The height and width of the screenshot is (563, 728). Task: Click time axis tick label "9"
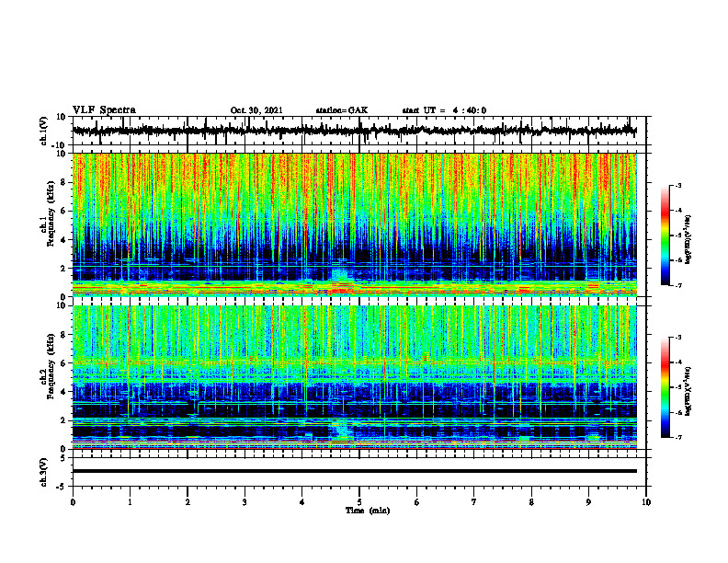588,502
